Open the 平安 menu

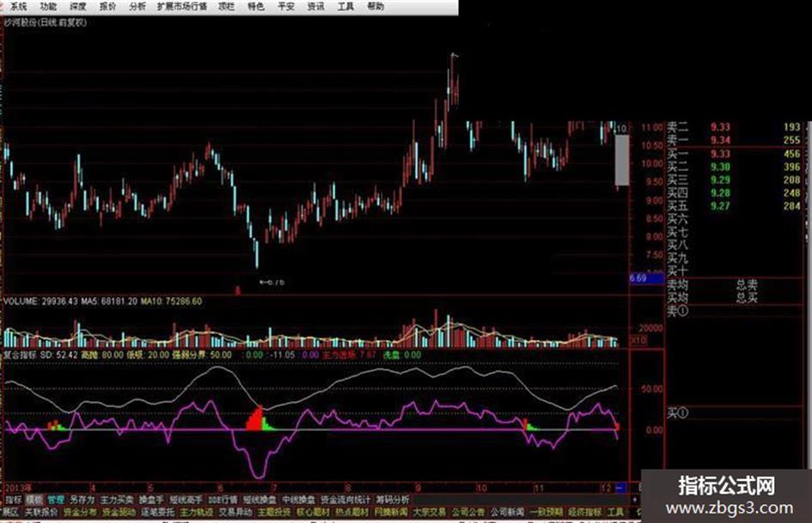[286, 7]
